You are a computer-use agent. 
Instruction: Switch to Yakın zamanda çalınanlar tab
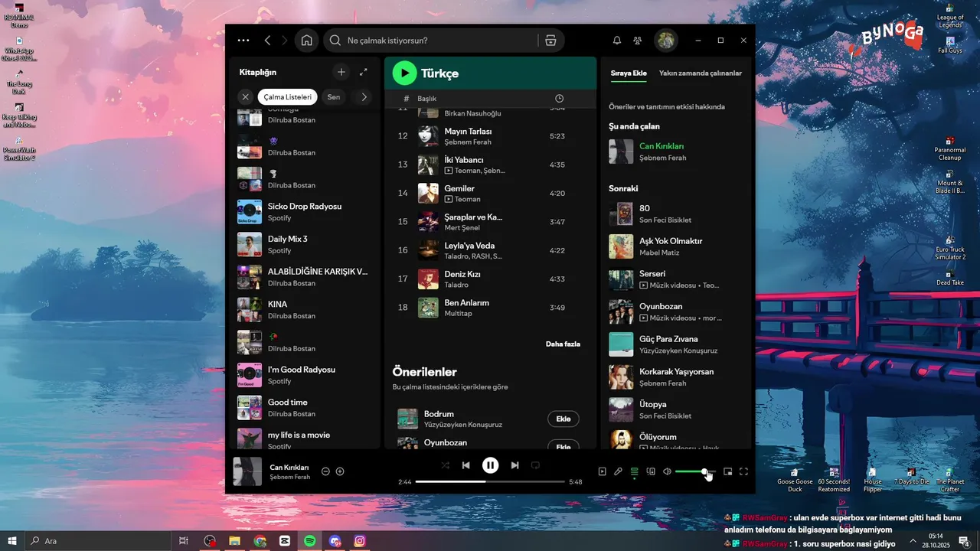tap(701, 73)
